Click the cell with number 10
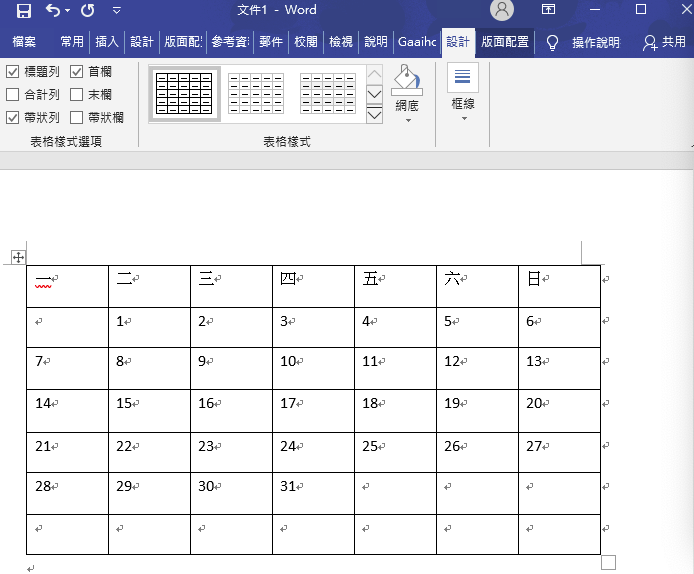The height and width of the screenshot is (574, 694). 313,369
